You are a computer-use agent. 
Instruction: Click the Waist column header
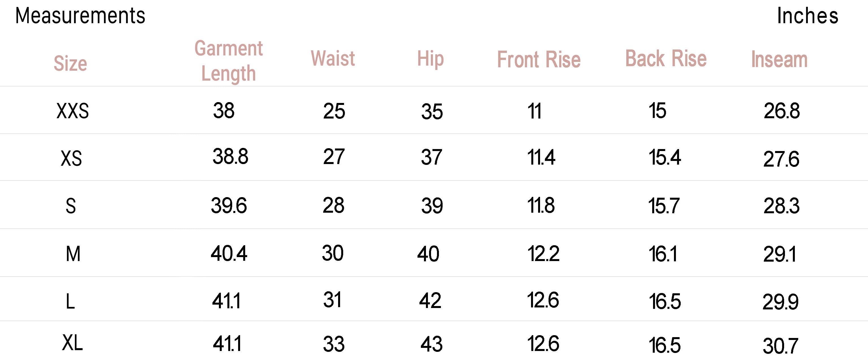click(332, 58)
